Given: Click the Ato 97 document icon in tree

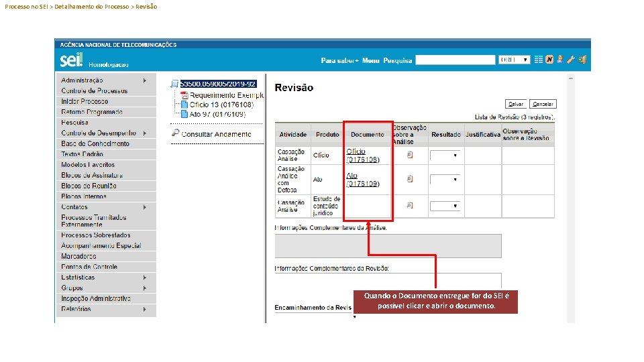Looking at the screenshot, I should (184, 114).
